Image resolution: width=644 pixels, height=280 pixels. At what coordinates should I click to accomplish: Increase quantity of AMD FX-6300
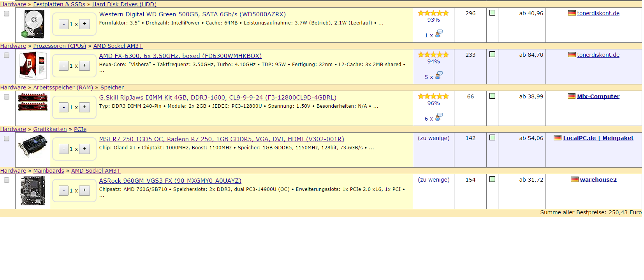84,66
